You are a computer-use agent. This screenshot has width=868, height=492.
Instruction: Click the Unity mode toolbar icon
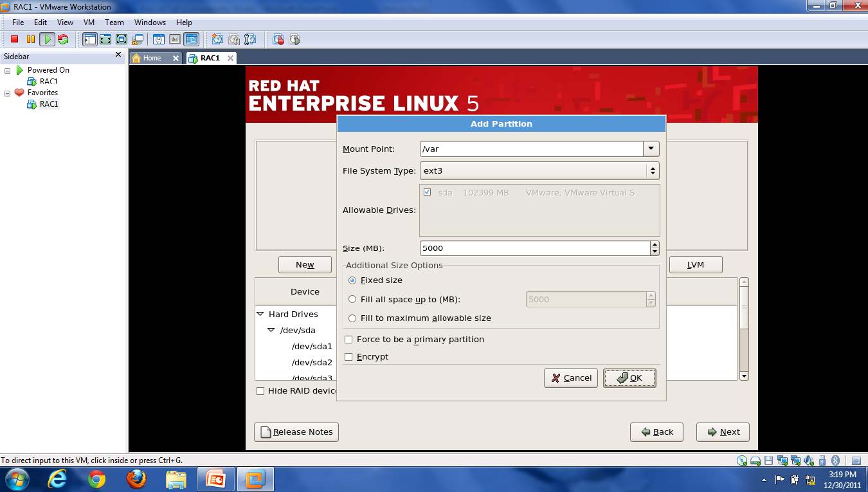[x=137, y=39]
